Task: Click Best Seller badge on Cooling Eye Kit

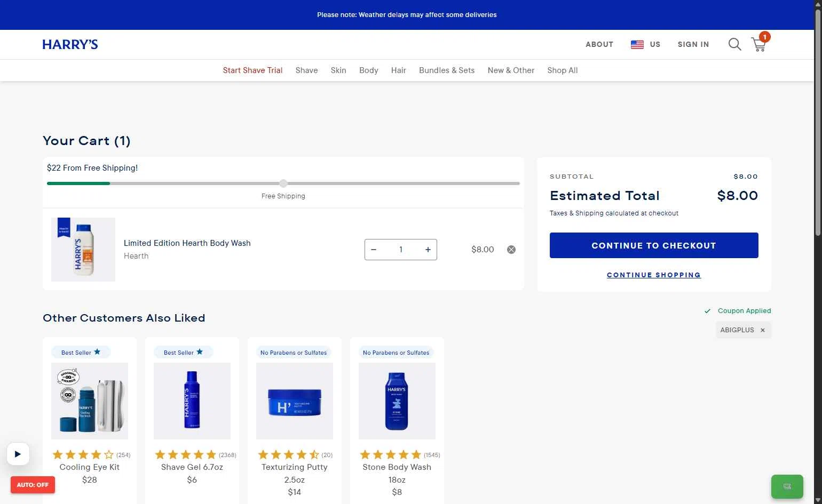Action: (81, 353)
